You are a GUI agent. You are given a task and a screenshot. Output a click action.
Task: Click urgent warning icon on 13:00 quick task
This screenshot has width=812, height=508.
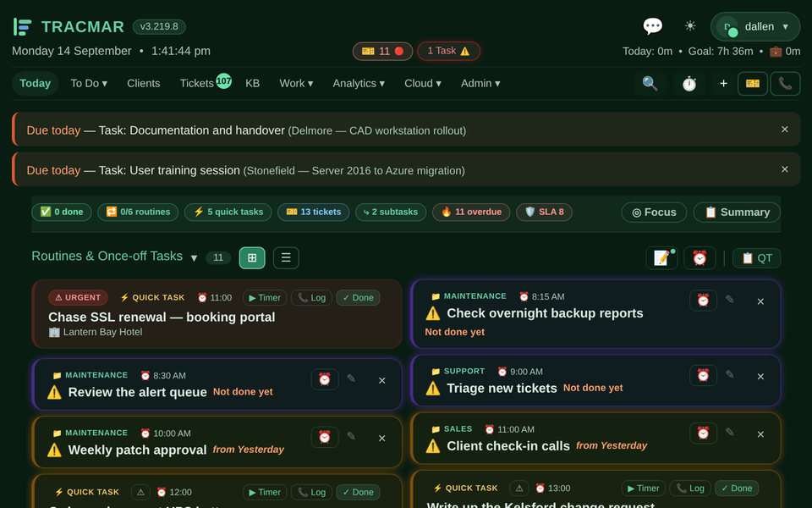point(518,489)
